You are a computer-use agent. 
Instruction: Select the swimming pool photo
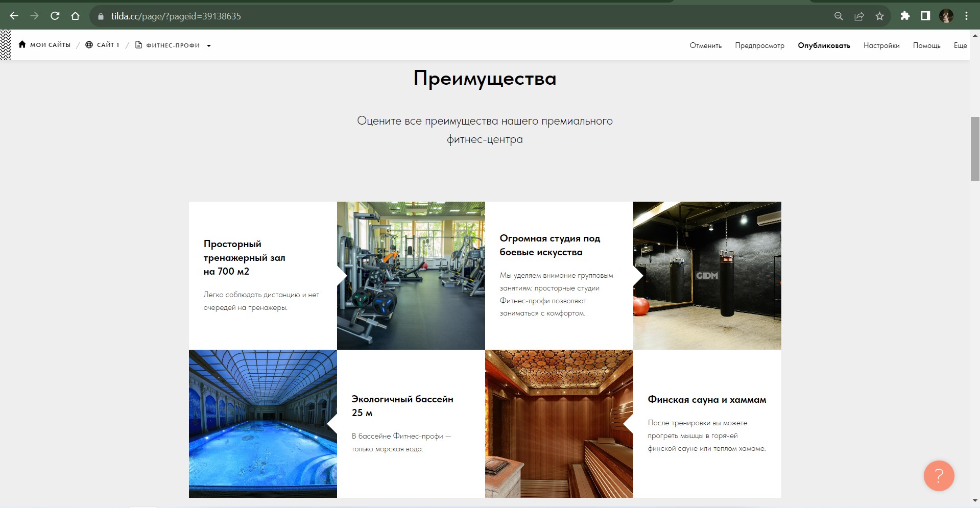click(x=263, y=424)
